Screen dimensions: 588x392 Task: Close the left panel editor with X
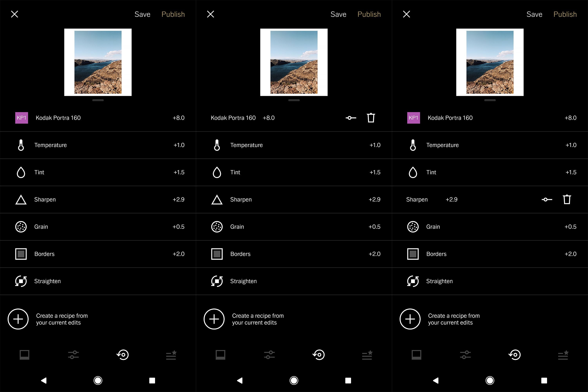coord(15,14)
